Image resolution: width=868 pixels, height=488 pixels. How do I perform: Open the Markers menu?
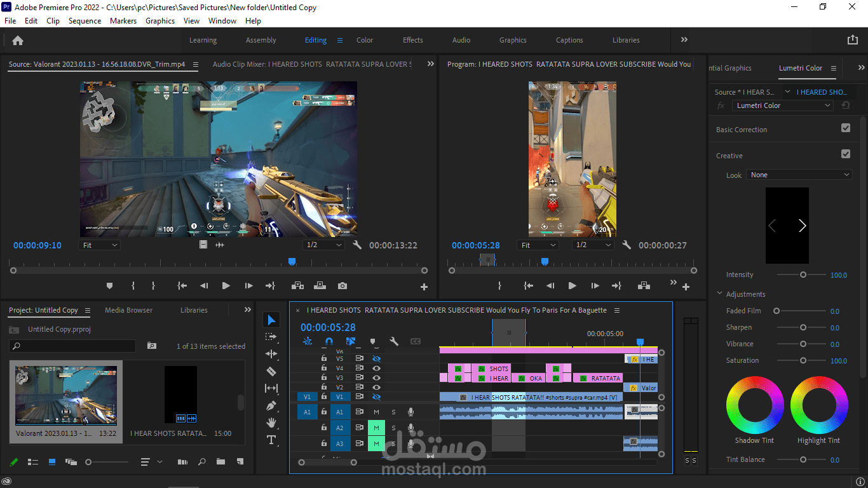tap(123, 20)
